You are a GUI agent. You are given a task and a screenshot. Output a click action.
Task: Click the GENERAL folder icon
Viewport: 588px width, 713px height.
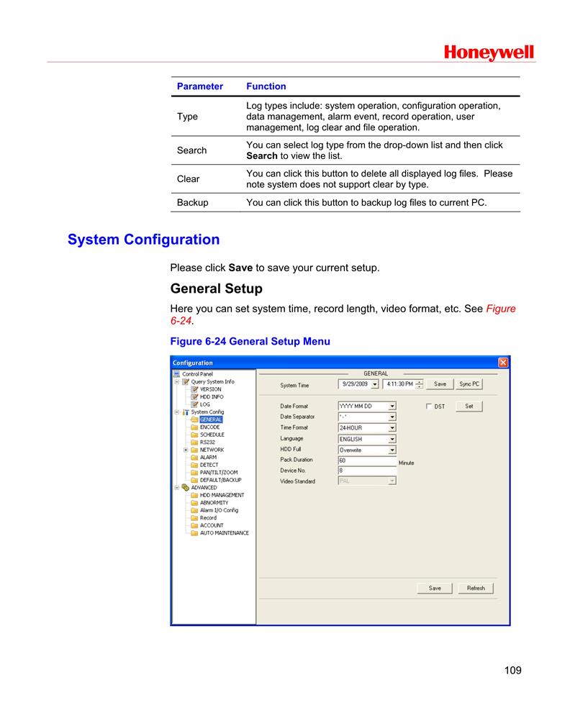point(194,419)
